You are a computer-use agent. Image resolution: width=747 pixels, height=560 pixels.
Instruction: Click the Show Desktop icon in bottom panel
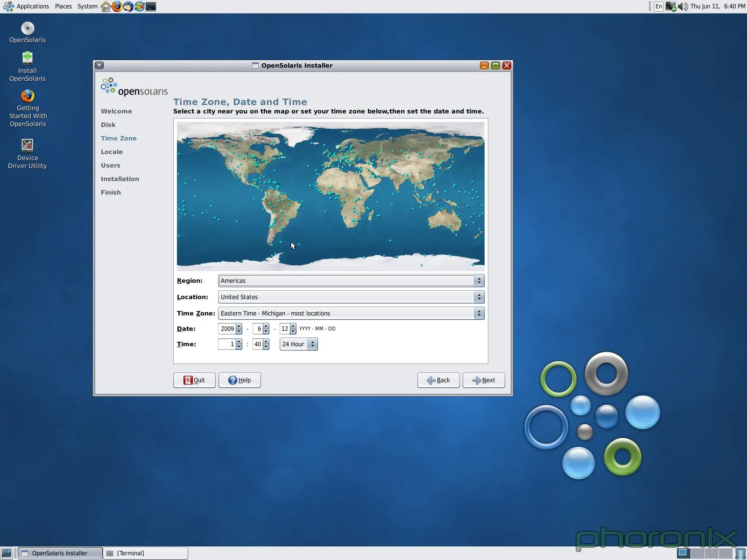coord(7,553)
